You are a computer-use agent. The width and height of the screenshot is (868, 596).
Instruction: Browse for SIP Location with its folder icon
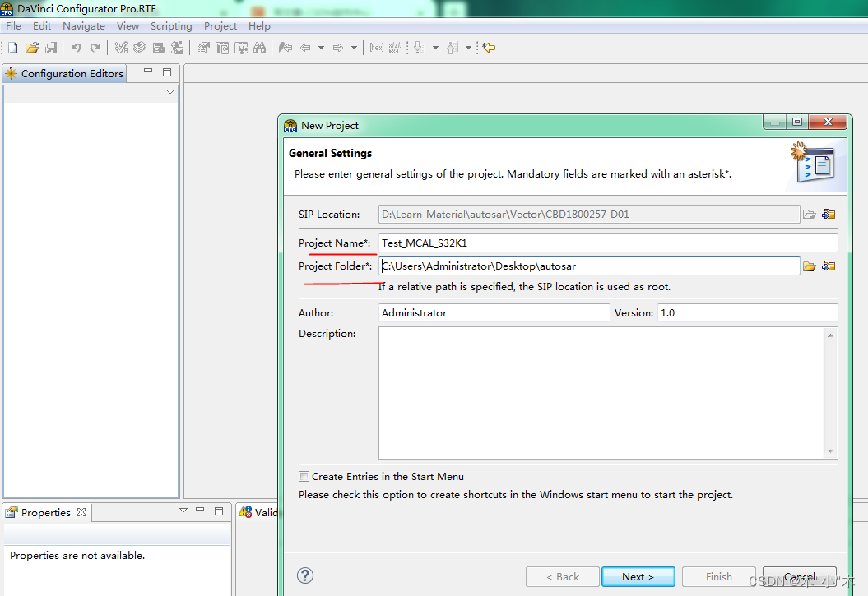tap(810, 215)
